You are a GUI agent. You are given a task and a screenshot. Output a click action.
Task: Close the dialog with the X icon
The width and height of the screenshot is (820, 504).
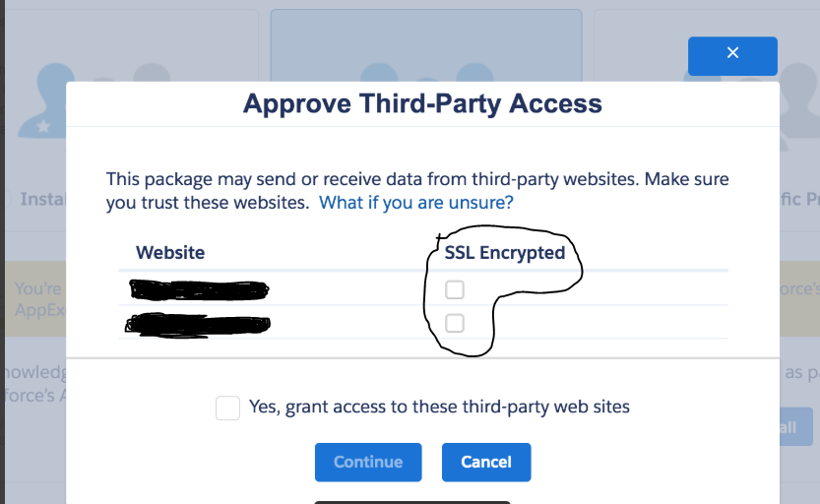[x=732, y=55]
